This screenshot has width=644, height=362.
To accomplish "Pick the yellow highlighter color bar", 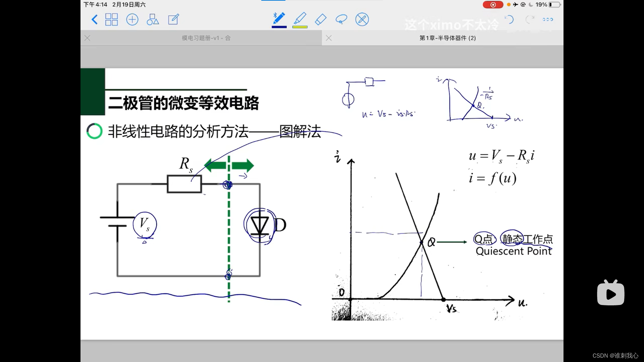I will click(300, 27).
